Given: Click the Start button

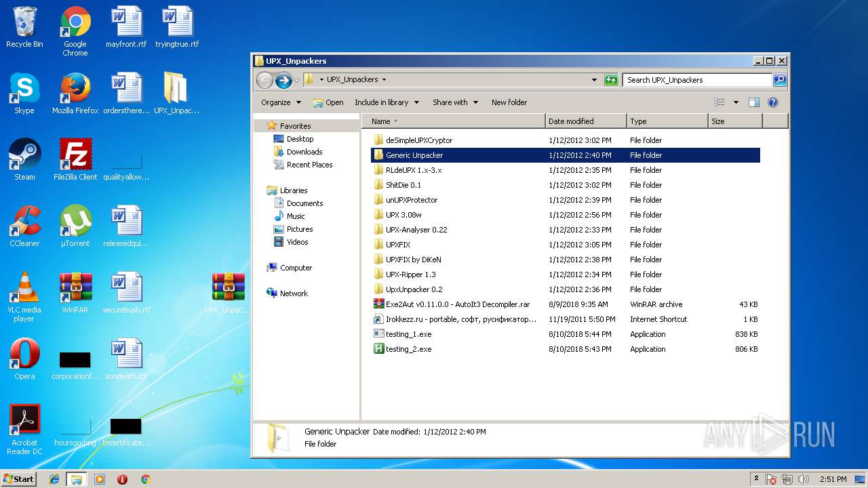Looking at the screenshot, I should coord(18,479).
